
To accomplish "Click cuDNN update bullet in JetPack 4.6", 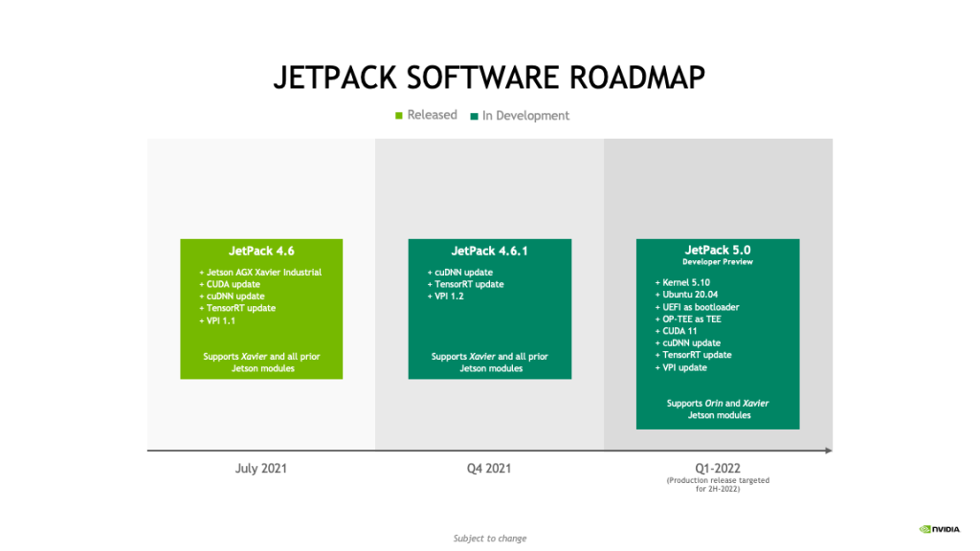I will click(232, 297).
